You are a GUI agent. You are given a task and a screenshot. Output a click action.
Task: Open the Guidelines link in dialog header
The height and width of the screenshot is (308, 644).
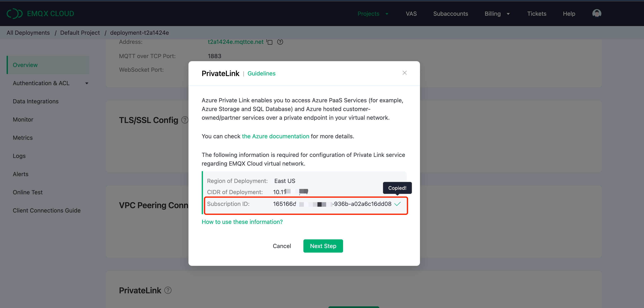click(261, 74)
